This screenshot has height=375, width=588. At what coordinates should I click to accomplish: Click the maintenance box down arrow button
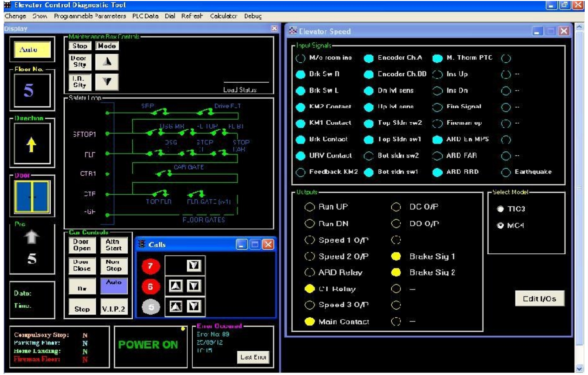[107, 82]
